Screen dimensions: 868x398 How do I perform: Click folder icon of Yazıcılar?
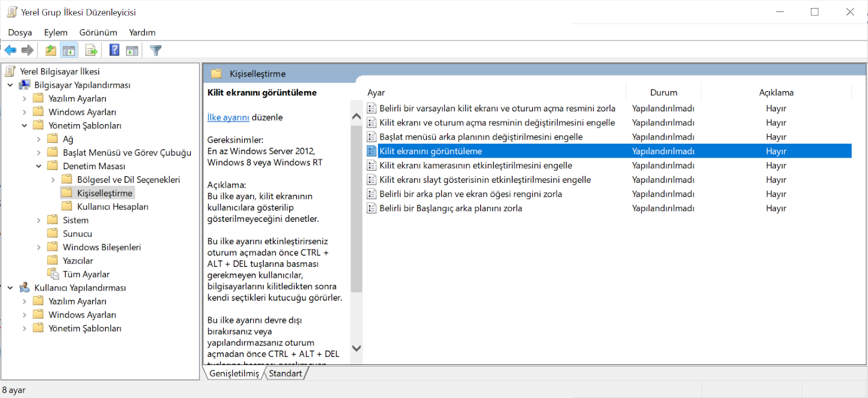(53, 260)
